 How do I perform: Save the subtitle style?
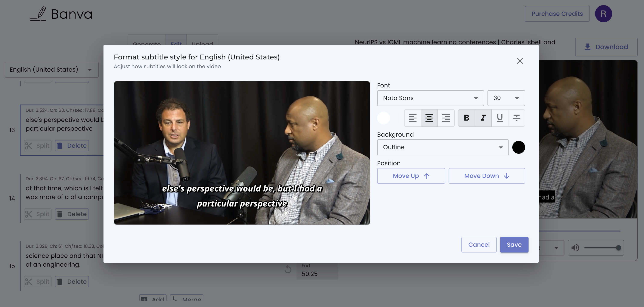coord(514,245)
